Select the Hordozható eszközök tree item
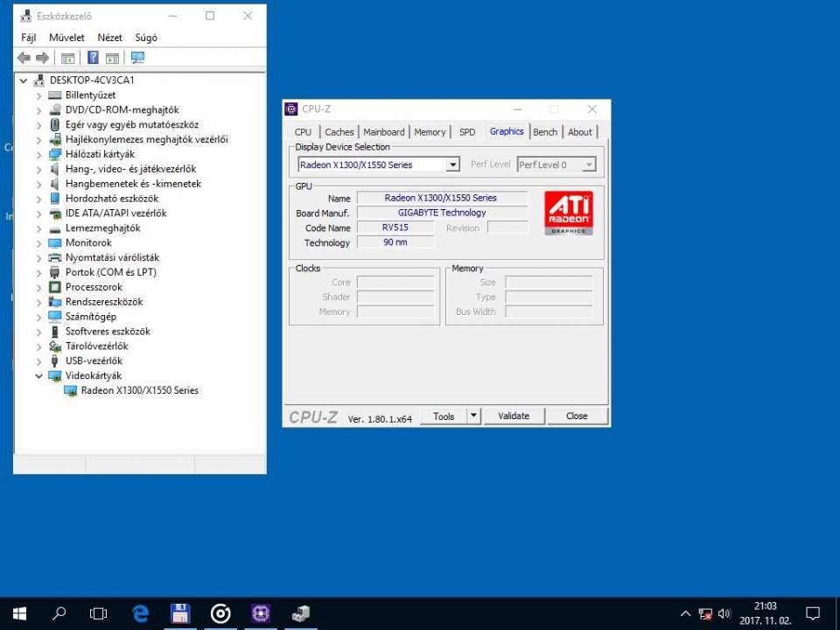The height and width of the screenshot is (630, 840). coord(111,199)
